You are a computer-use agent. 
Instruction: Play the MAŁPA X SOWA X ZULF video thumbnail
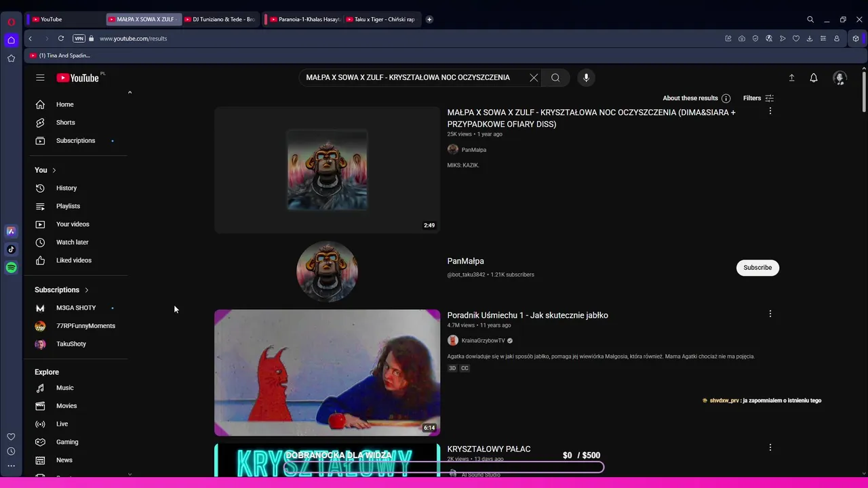tap(327, 170)
